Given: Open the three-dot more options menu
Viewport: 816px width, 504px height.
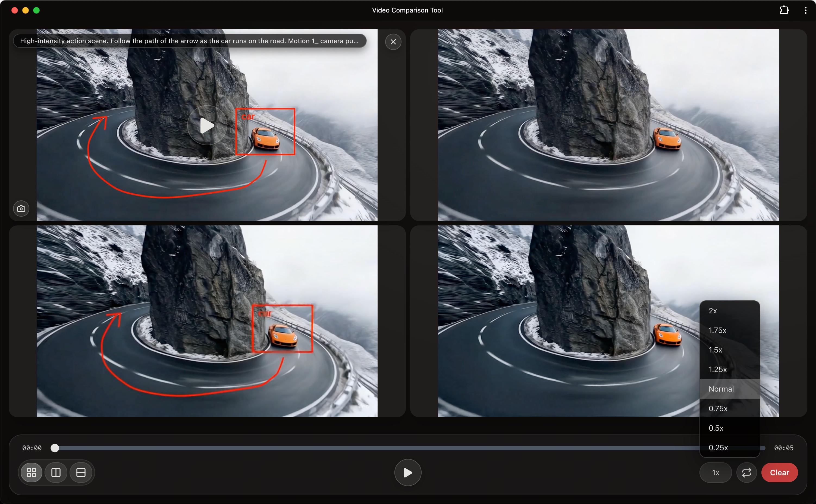Looking at the screenshot, I should pyautogui.click(x=805, y=10).
